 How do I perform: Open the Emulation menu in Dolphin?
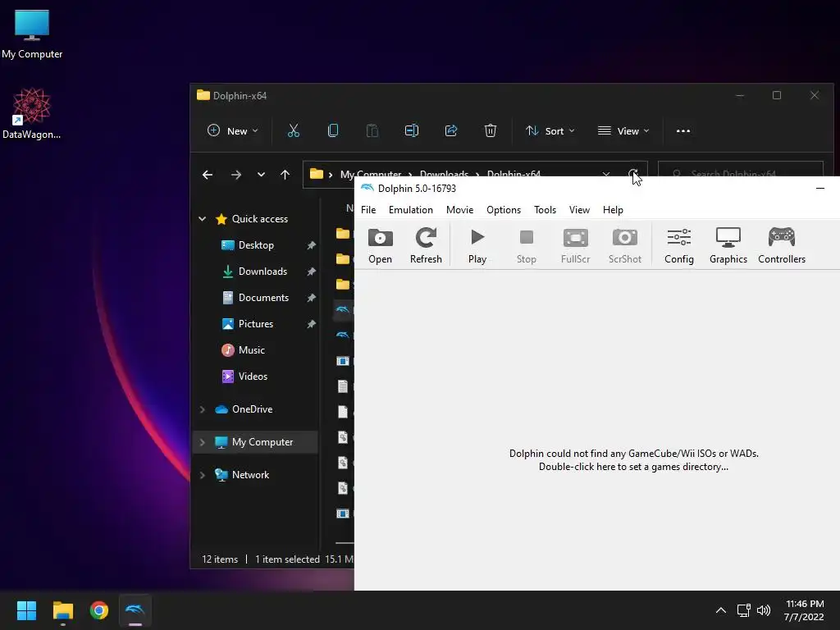pos(411,210)
